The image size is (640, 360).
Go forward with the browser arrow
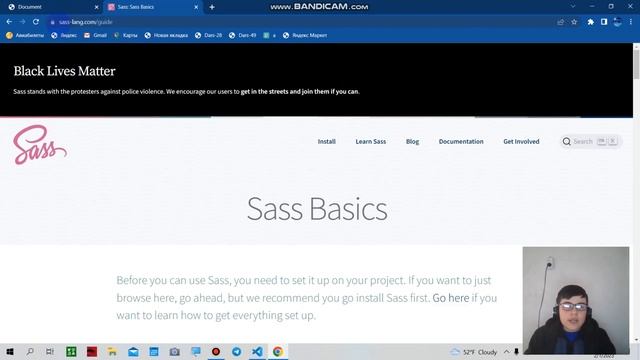tap(22, 22)
